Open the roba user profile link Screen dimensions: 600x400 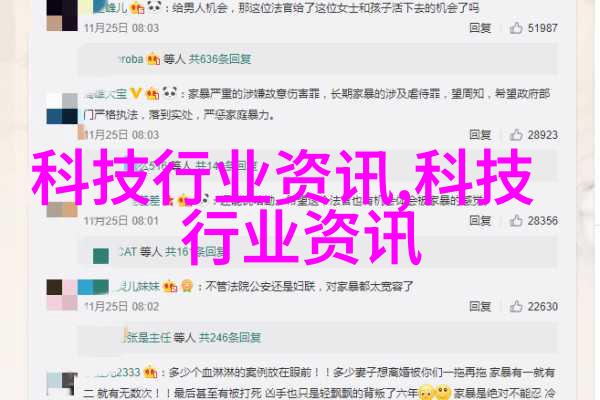(x=131, y=59)
